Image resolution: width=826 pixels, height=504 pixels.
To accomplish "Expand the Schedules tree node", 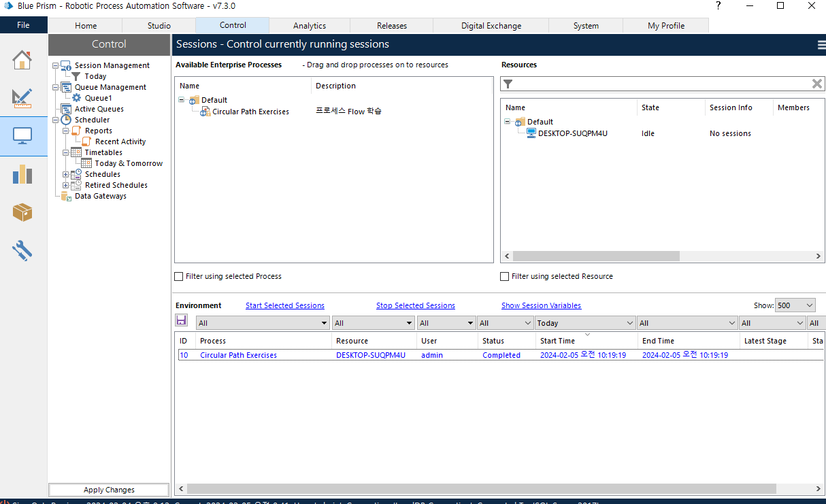I will pos(65,174).
